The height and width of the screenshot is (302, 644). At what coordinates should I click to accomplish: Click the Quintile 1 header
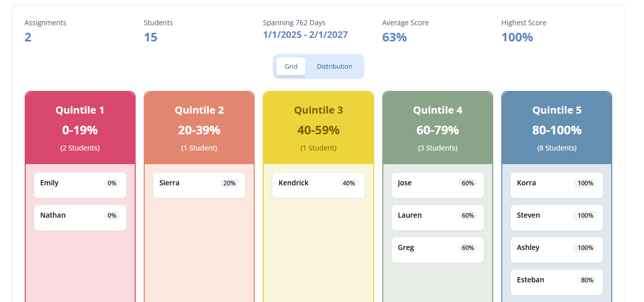click(x=80, y=128)
